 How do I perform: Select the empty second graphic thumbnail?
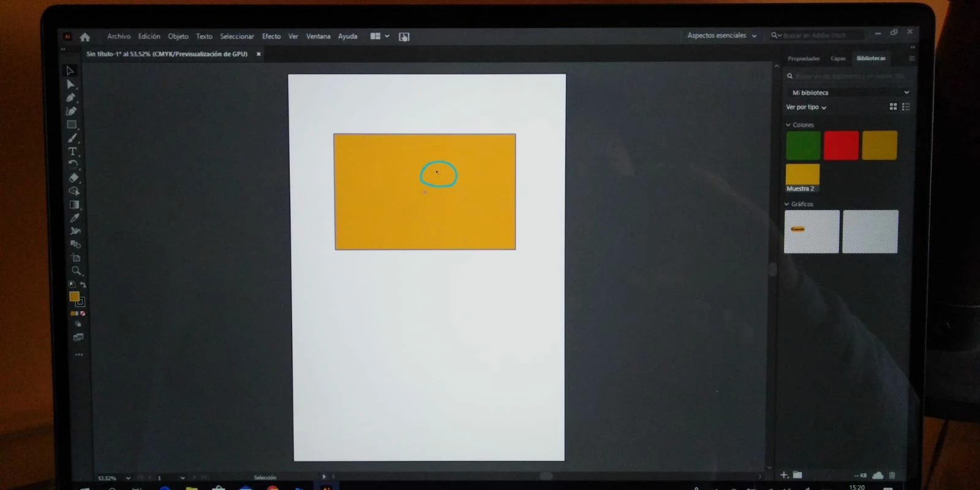pos(870,232)
